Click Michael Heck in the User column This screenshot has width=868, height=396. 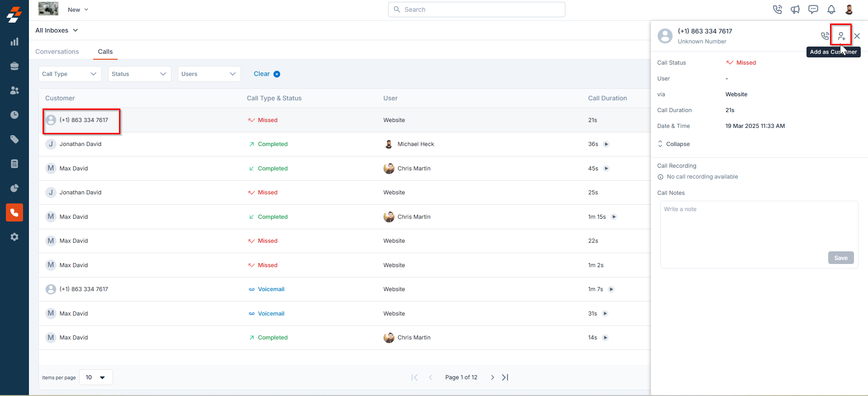pos(416,144)
